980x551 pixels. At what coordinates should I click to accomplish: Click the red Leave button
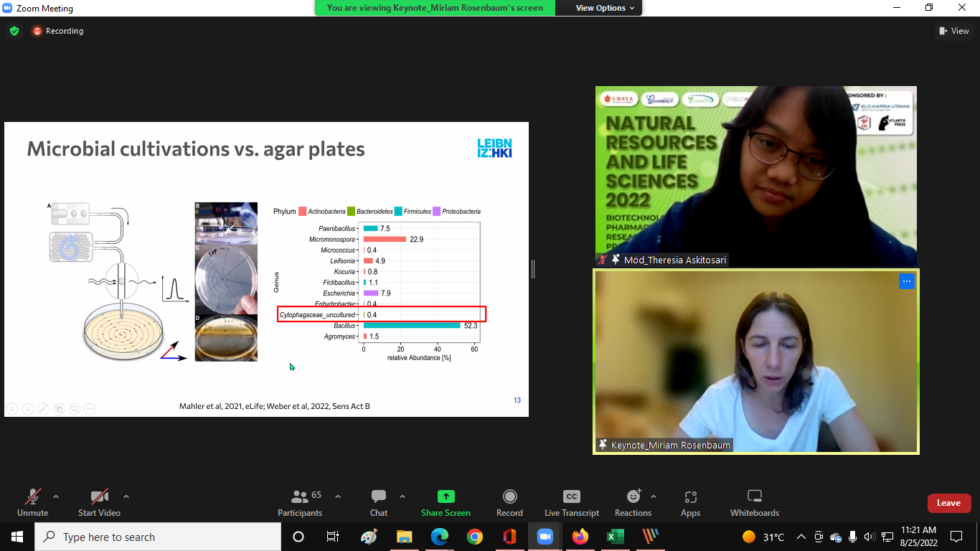click(948, 503)
